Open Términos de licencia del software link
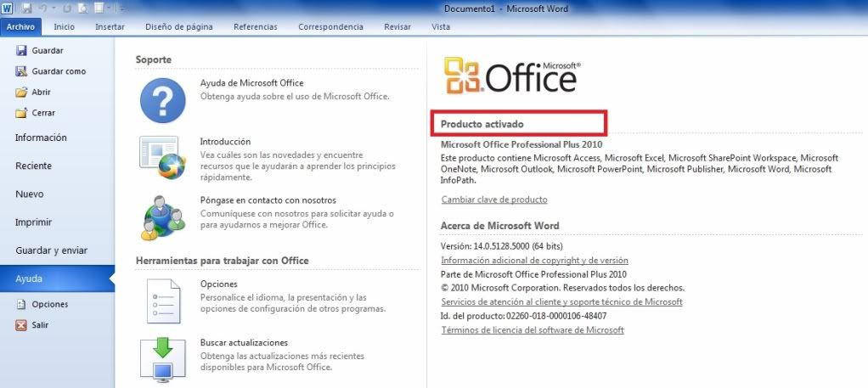This screenshot has height=388, width=868. point(532,330)
